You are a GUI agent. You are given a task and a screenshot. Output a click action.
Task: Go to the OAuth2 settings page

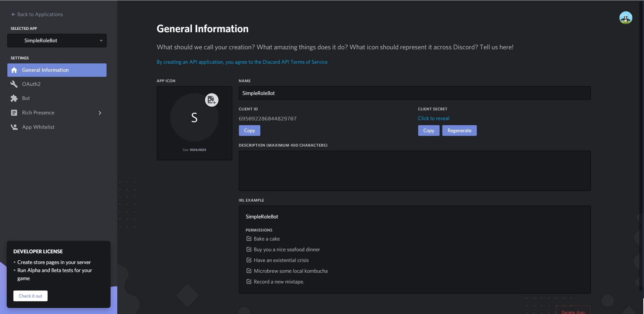tap(31, 84)
